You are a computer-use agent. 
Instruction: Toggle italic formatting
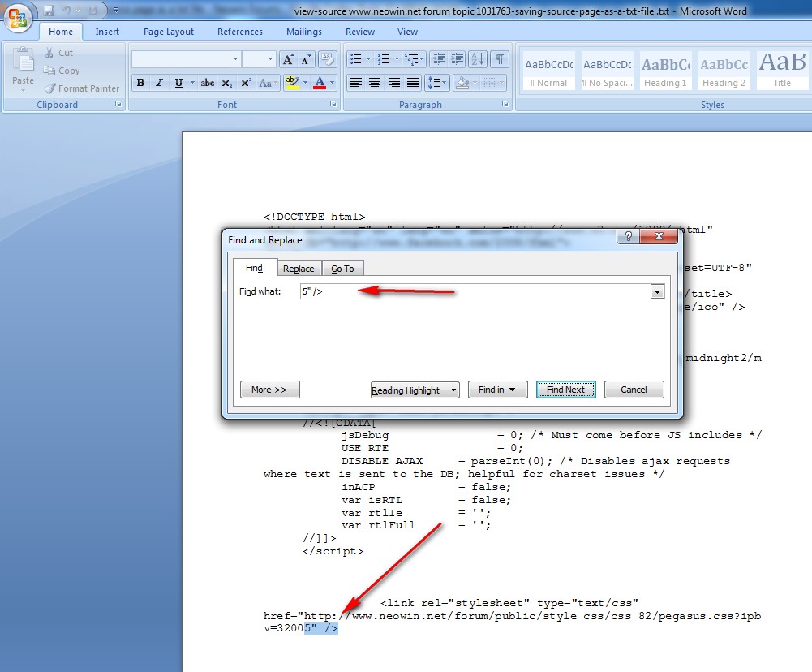[x=159, y=83]
